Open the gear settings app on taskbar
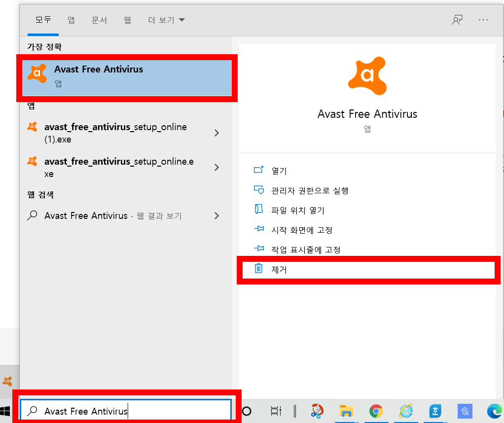Image resolution: width=504 pixels, height=423 pixels. pos(465,411)
